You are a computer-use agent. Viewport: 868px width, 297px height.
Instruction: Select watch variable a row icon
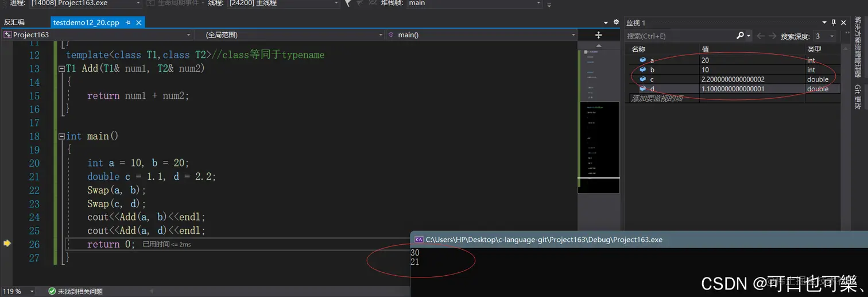(x=643, y=60)
